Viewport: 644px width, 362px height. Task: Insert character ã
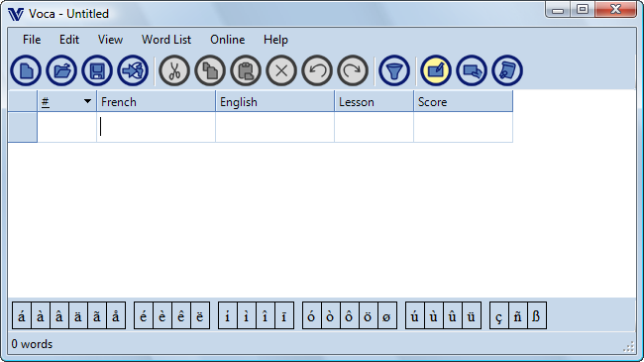click(x=97, y=316)
